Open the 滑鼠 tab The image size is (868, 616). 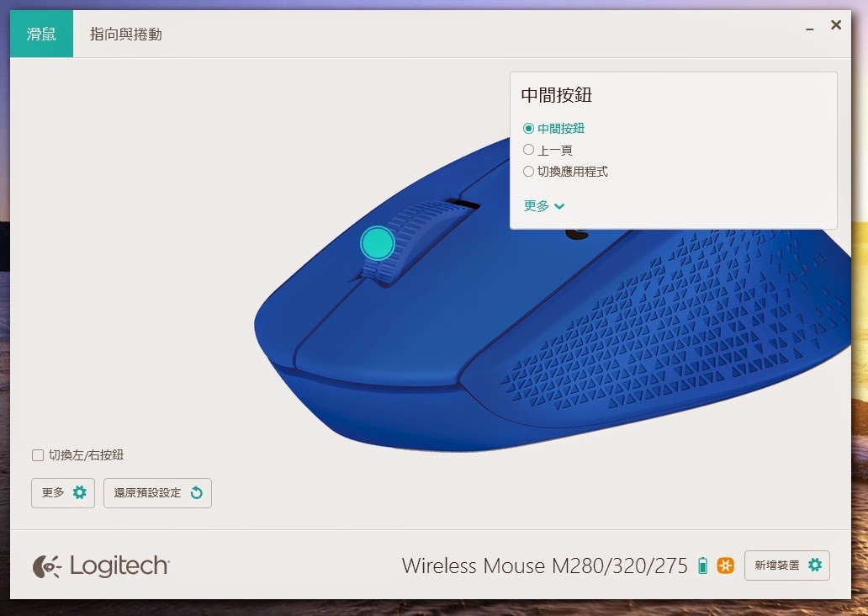[41, 34]
